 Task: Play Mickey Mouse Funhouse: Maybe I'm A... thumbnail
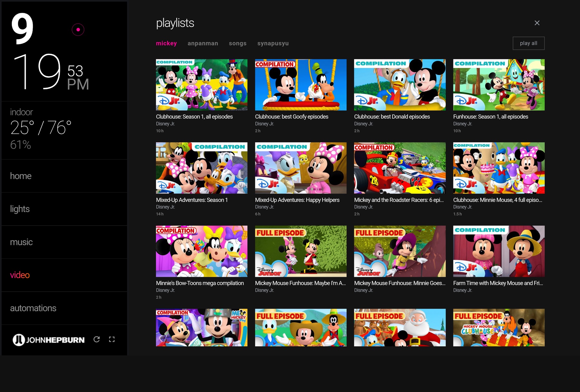301,251
